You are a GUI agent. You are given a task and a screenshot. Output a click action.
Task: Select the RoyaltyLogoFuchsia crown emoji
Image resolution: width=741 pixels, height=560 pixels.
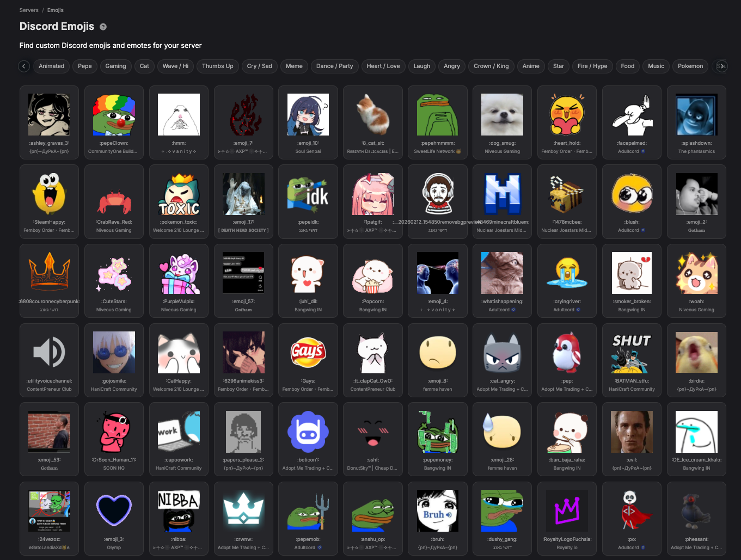tap(567, 511)
